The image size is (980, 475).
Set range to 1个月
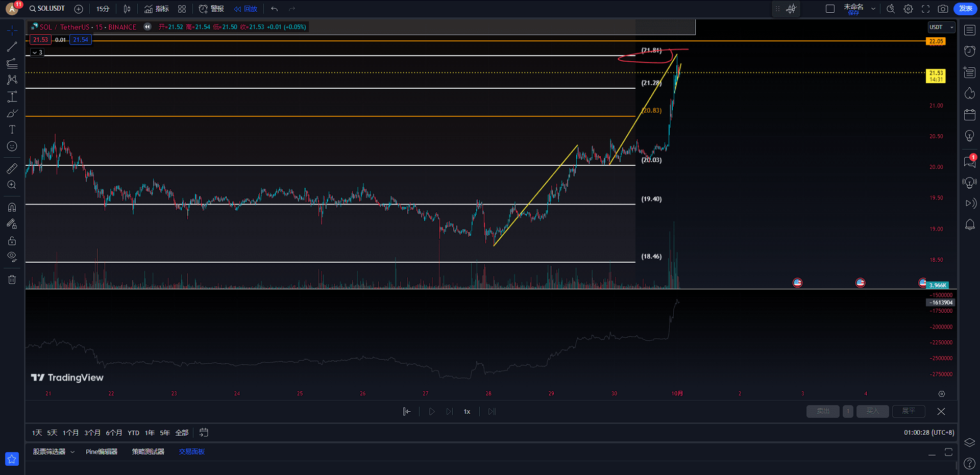[70, 433]
